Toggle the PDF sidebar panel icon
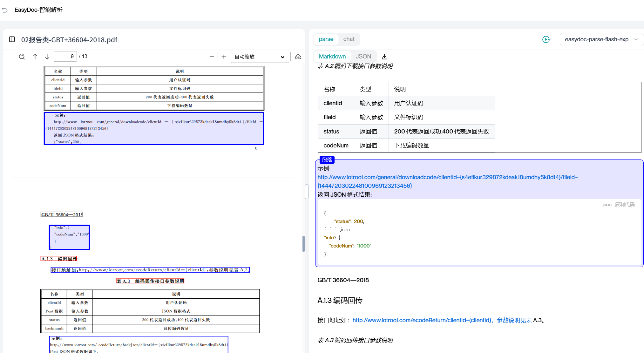This screenshot has height=353, width=644. pyautogui.click(x=12, y=39)
